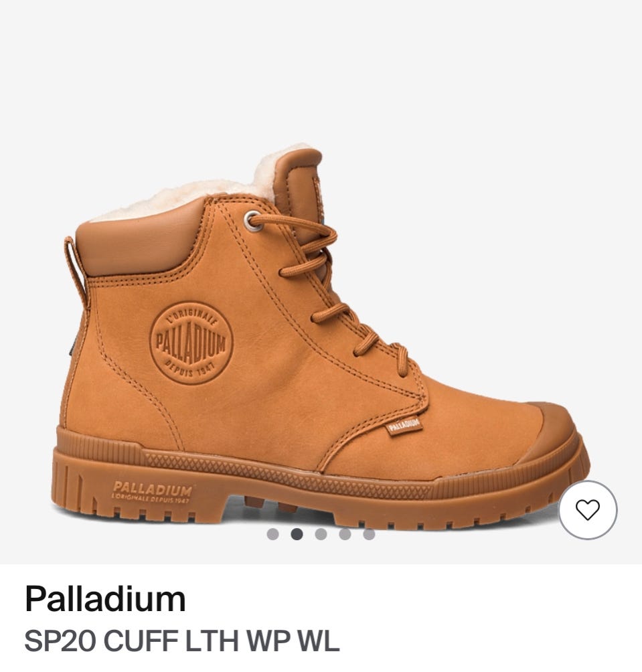This screenshot has height=672, width=642.
Task: Open SP20 CUFF LTH WP WL title
Action: click(x=182, y=641)
